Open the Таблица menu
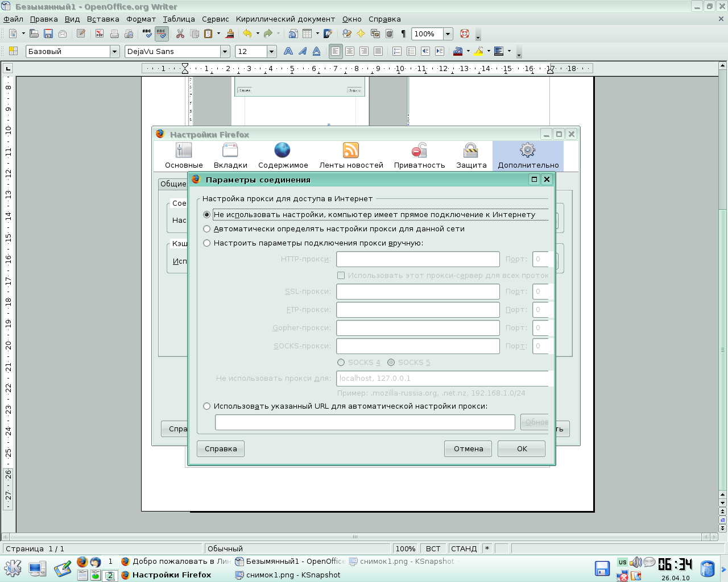 pyautogui.click(x=179, y=19)
